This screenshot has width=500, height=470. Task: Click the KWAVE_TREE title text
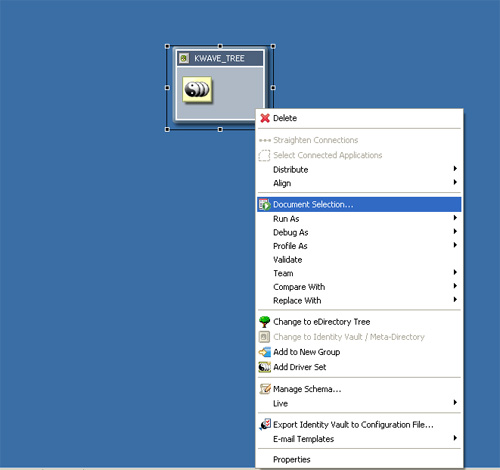(219, 58)
